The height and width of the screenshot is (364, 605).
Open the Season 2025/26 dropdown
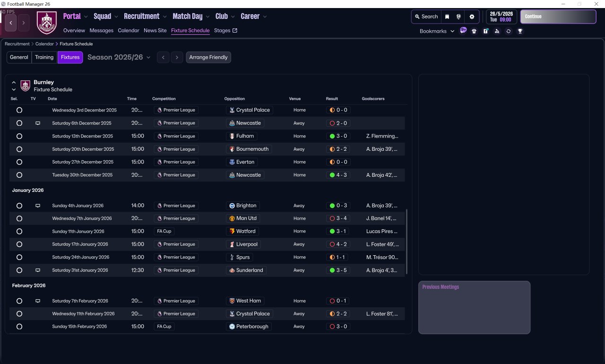tap(119, 57)
